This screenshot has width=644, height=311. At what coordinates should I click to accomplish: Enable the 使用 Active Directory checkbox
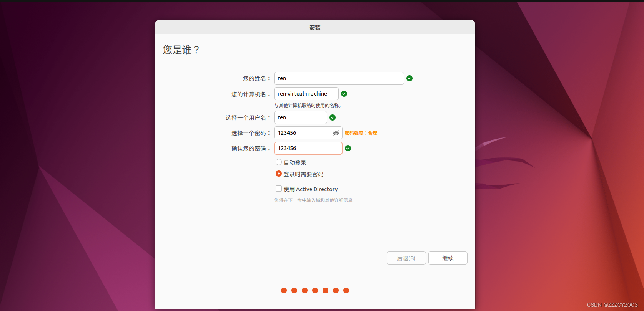point(279,189)
